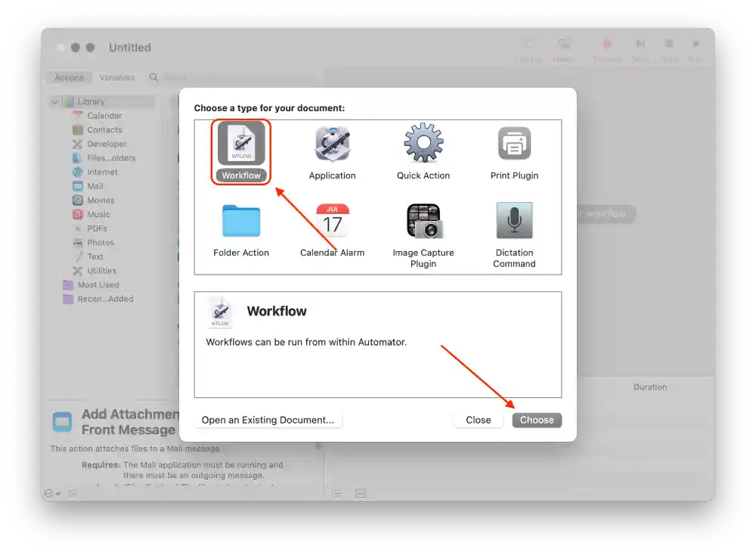Select the Image Capture Plugin icon
The height and width of the screenshot is (556, 756).
click(x=423, y=221)
